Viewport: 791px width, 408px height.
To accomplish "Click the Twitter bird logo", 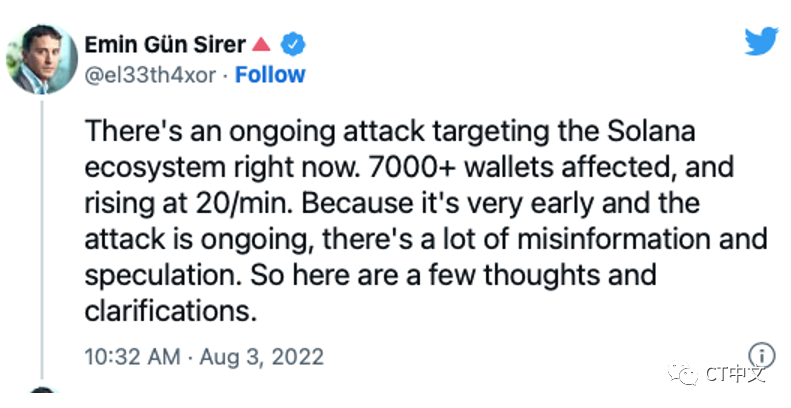I will point(762,41).
